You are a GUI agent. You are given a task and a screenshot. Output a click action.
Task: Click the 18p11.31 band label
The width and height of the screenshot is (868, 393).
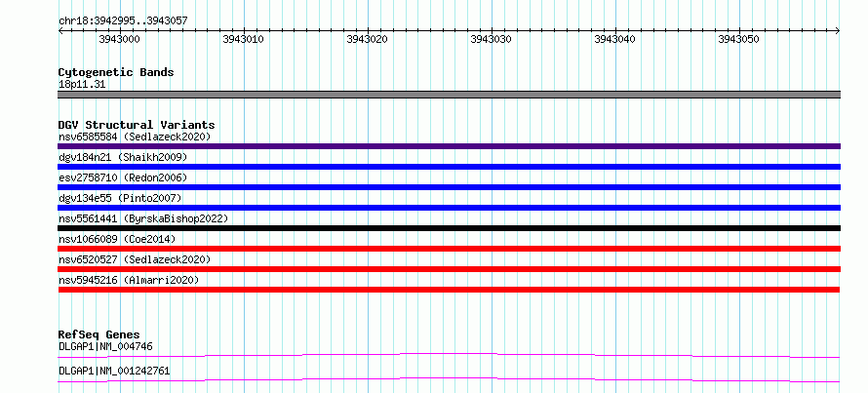(81, 85)
